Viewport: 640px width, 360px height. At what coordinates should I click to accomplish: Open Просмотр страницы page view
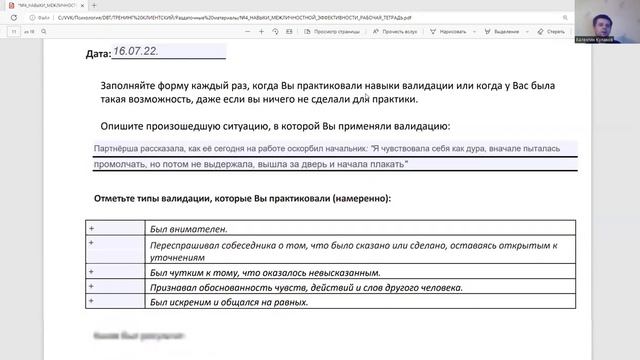pos(332,31)
